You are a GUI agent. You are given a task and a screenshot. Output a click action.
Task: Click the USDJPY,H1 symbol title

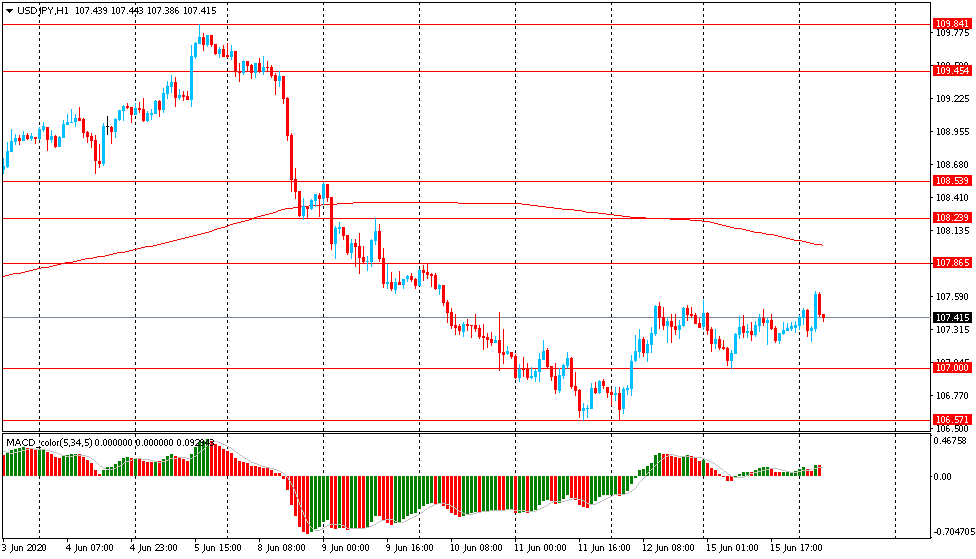42,11
